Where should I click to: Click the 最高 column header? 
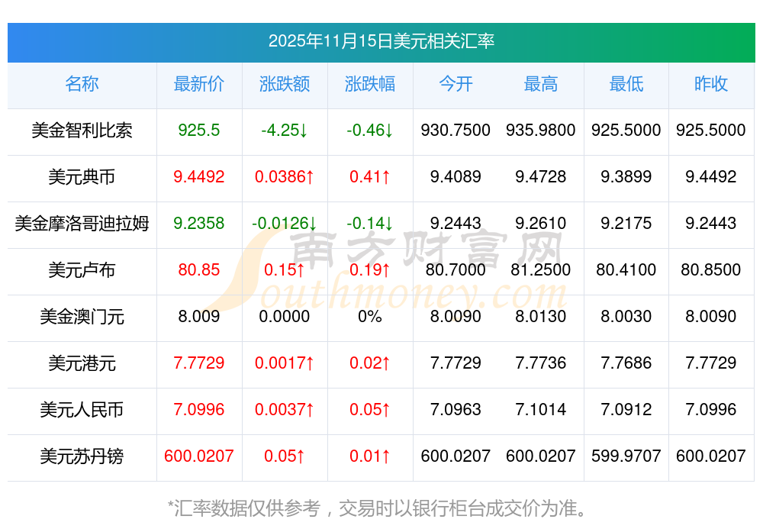(541, 84)
